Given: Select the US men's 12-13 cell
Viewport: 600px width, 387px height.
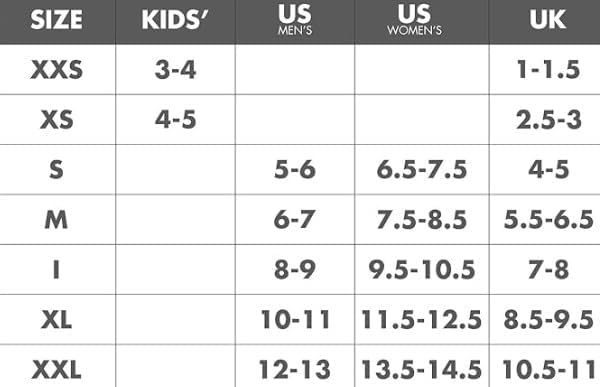Looking at the screenshot, I should tap(295, 370).
